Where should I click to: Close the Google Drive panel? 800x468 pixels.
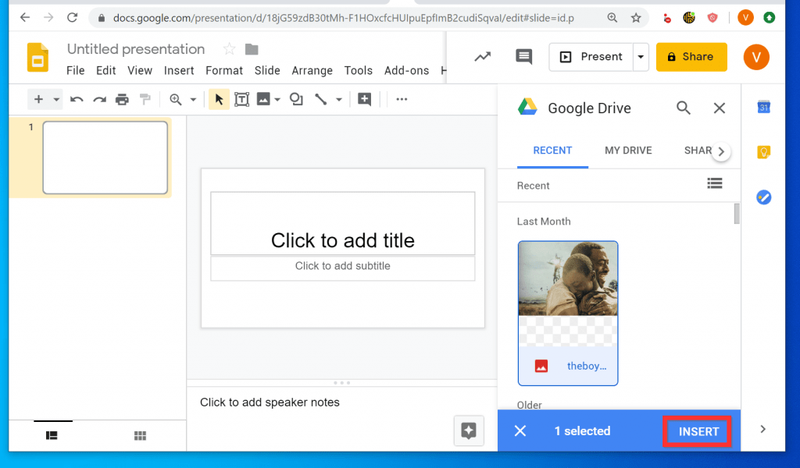[x=719, y=108]
